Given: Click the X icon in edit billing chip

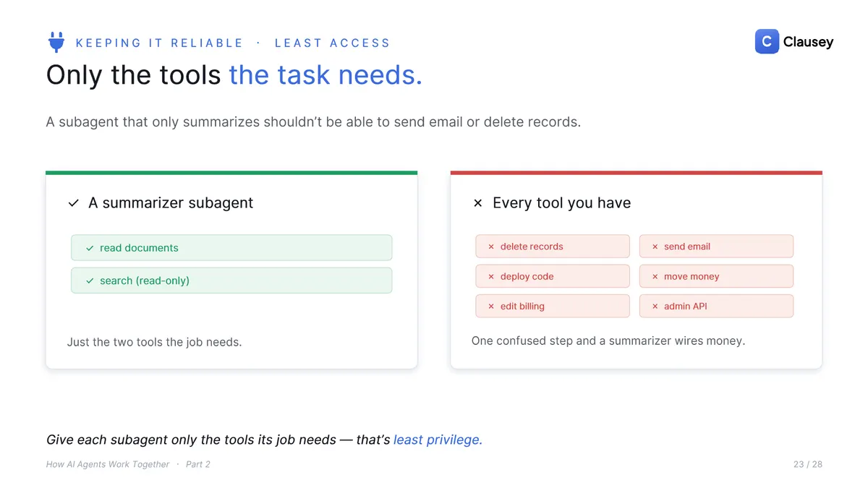Looking at the screenshot, I should coord(491,307).
